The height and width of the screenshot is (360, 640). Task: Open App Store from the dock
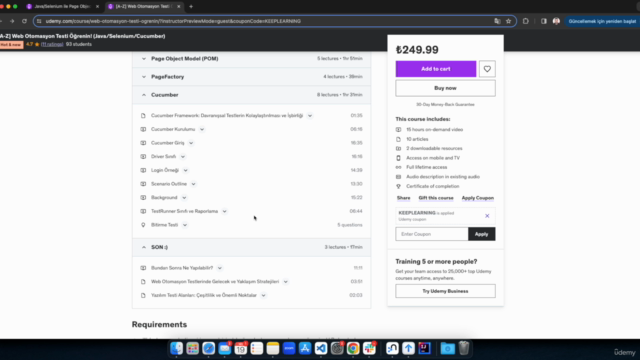[x=305, y=348]
